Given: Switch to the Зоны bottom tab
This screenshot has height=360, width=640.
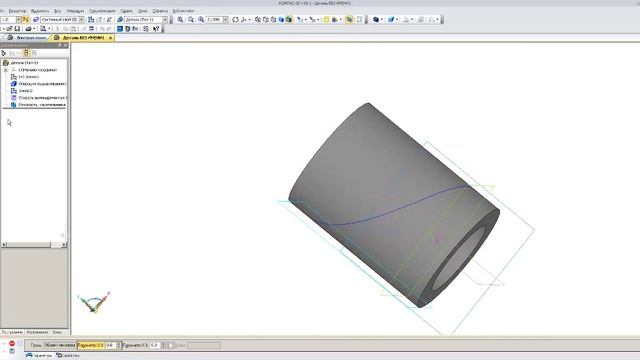Looking at the screenshot, I should (x=57, y=333).
